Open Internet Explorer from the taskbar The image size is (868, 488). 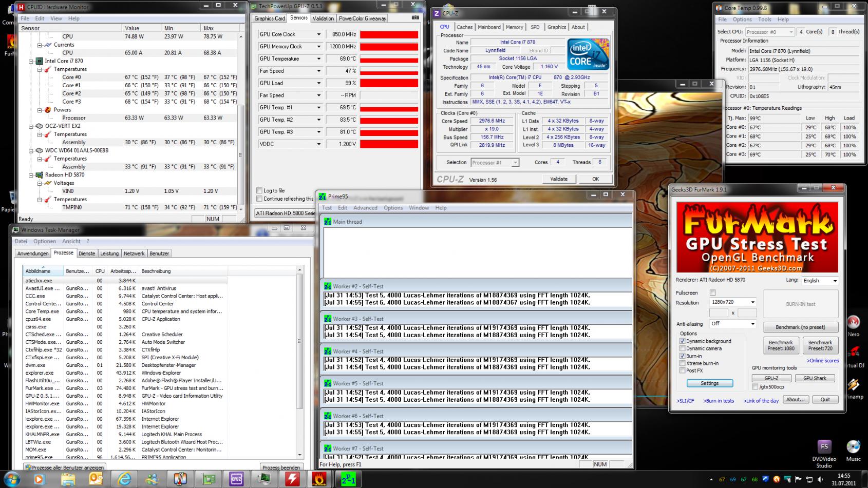(124, 479)
